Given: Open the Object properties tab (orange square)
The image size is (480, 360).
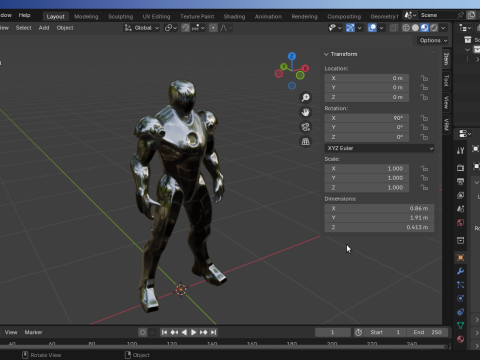Looking at the screenshot, I should coord(460,257).
